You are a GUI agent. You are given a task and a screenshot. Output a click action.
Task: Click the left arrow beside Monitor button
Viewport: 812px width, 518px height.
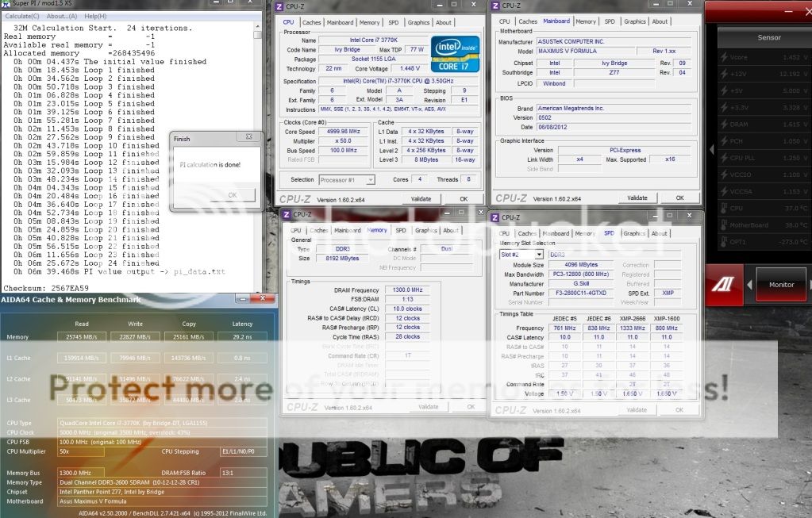click(x=750, y=284)
